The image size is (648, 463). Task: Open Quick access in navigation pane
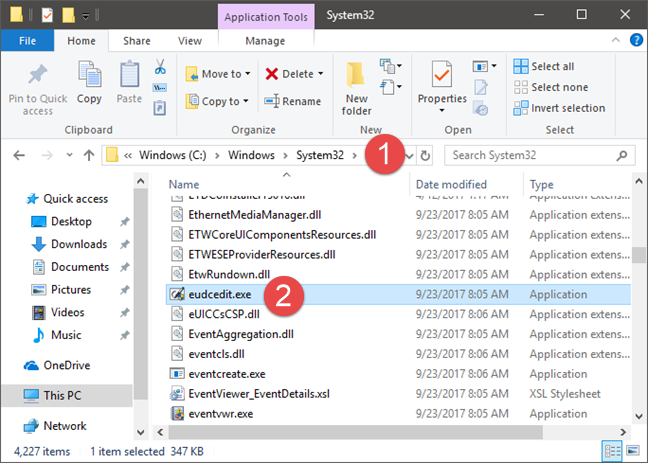pyautogui.click(x=67, y=199)
